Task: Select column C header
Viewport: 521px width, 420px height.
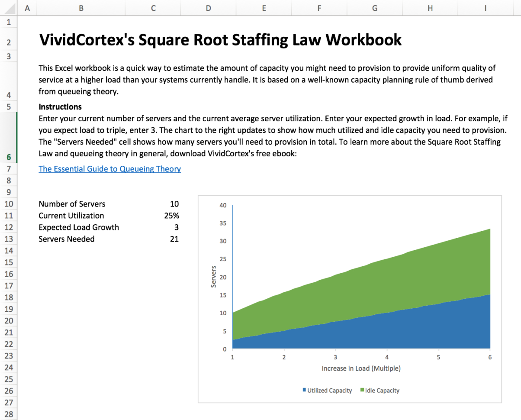Action: 153,8
